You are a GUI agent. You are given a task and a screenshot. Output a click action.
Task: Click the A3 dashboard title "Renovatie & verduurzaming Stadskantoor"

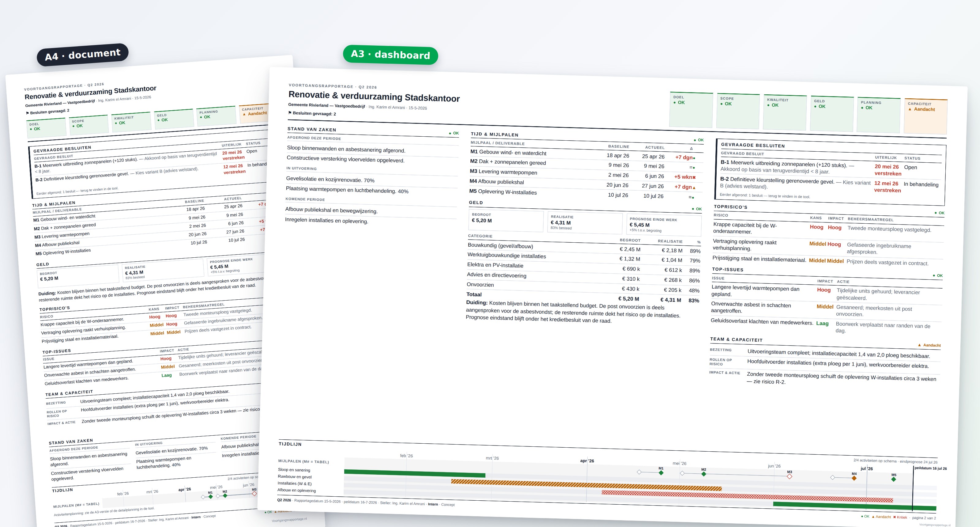(x=374, y=96)
